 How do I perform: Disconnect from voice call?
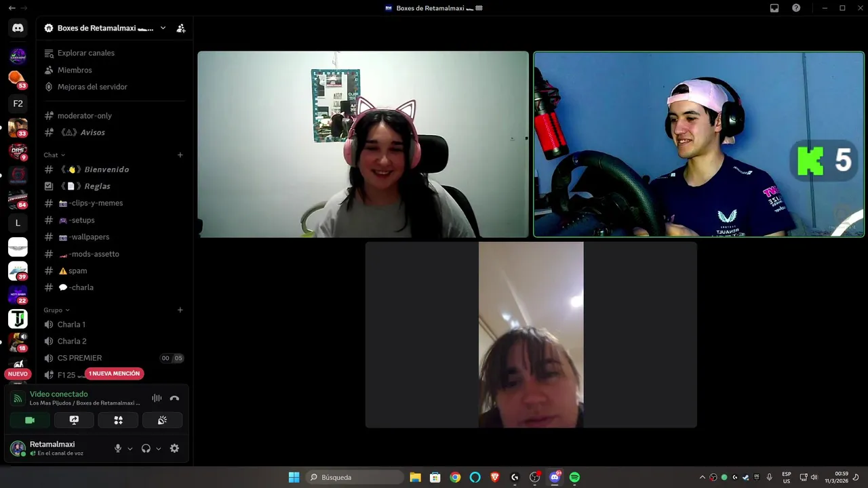coord(174,399)
